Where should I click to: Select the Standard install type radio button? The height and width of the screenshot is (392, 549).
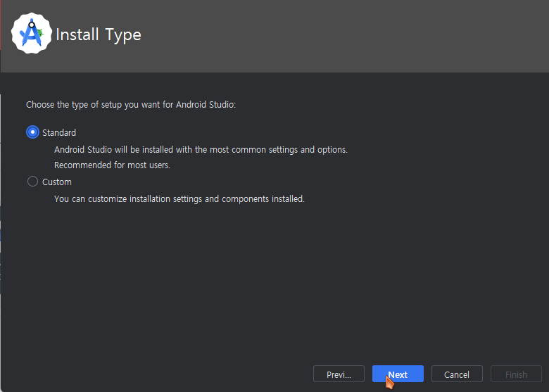[32, 132]
